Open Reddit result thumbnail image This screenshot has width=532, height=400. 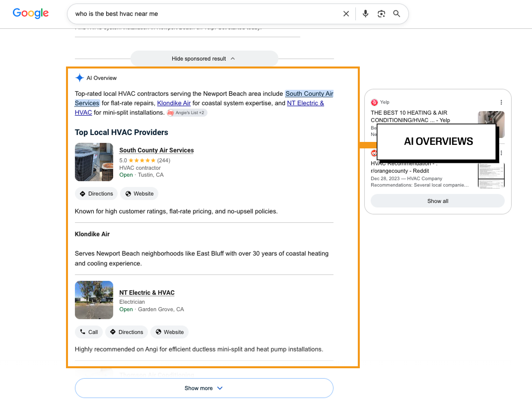click(x=491, y=175)
